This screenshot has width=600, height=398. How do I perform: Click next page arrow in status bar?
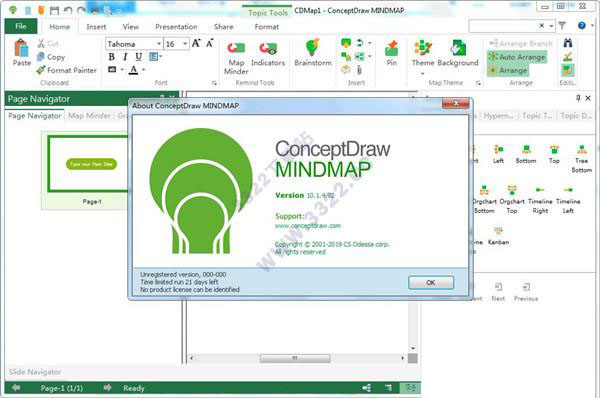pyautogui.click(x=107, y=388)
